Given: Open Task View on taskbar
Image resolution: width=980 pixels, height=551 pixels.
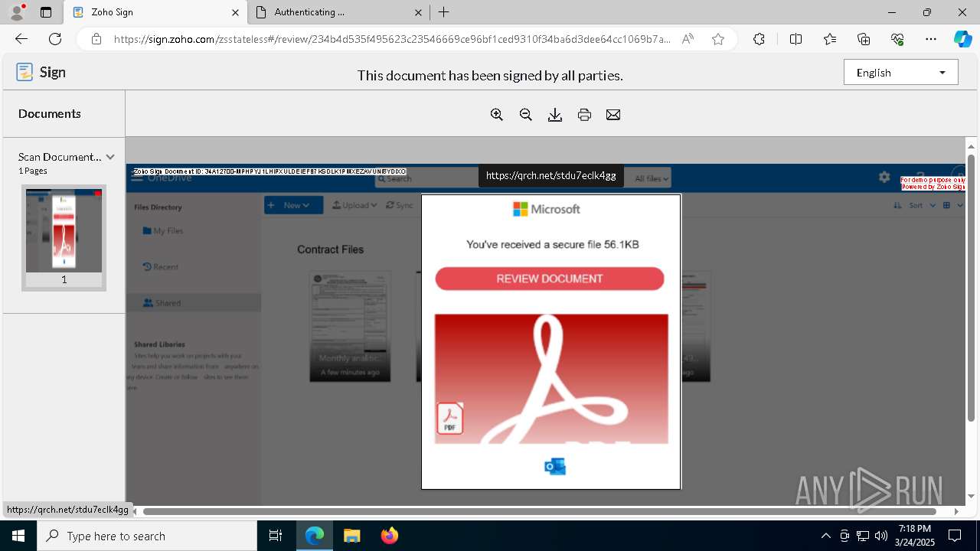Looking at the screenshot, I should (276, 536).
